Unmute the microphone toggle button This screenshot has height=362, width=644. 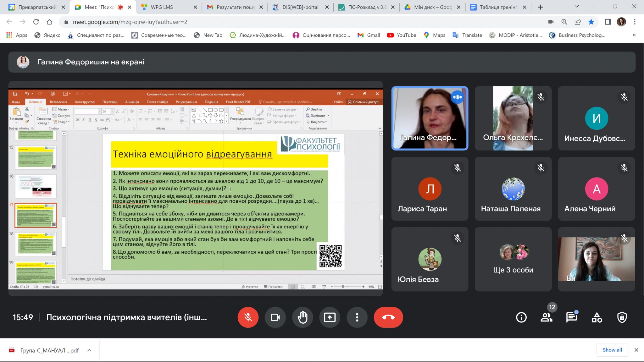pyautogui.click(x=248, y=317)
